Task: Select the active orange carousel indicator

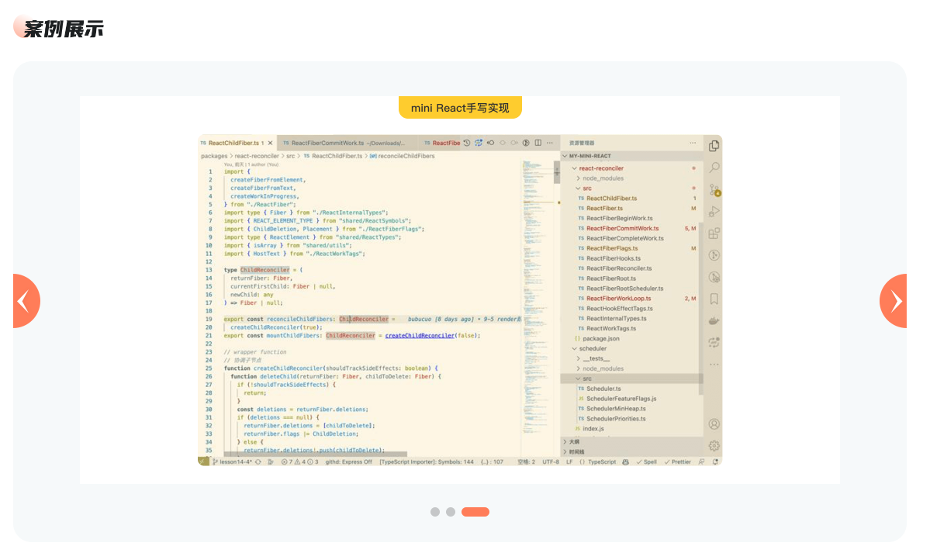Action: point(475,512)
